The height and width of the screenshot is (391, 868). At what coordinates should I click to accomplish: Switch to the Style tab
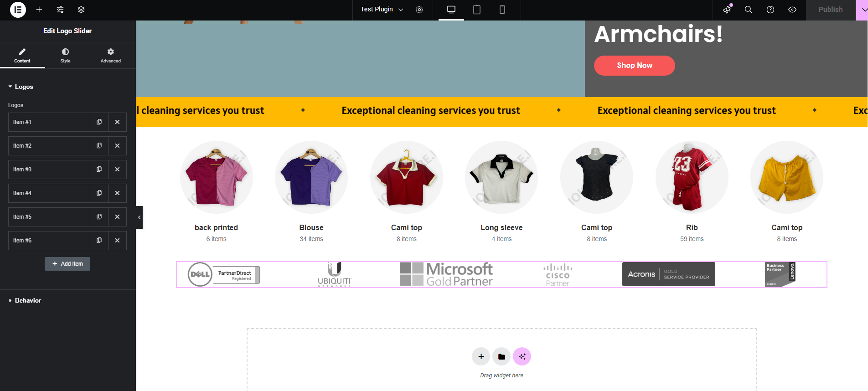point(65,55)
